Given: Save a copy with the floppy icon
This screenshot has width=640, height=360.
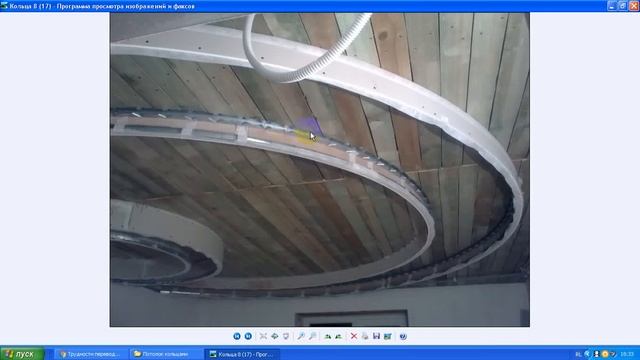Looking at the screenshot, I should pyautogui.click(x=376, y=336).
